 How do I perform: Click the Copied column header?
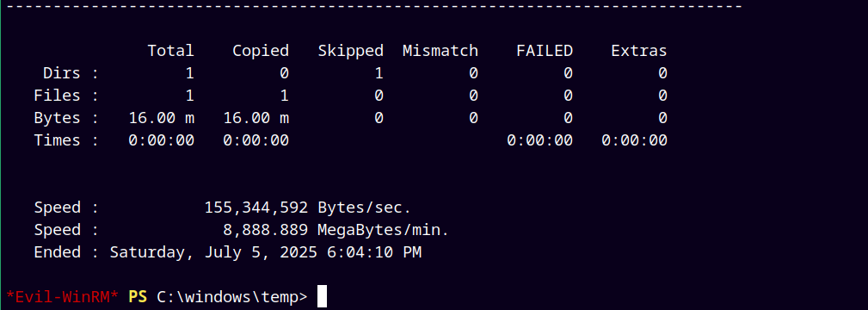(x=261, y=51)
